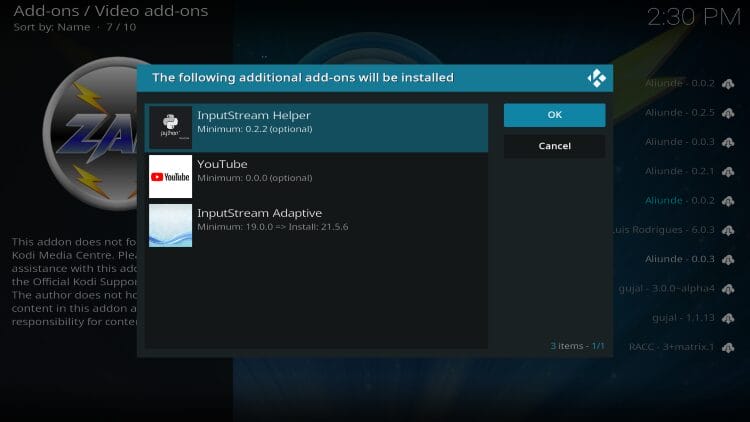Click cloud icon beside RACC 3+matrix.1
This screenshot has height=422, width=750.
pos(728,348)
